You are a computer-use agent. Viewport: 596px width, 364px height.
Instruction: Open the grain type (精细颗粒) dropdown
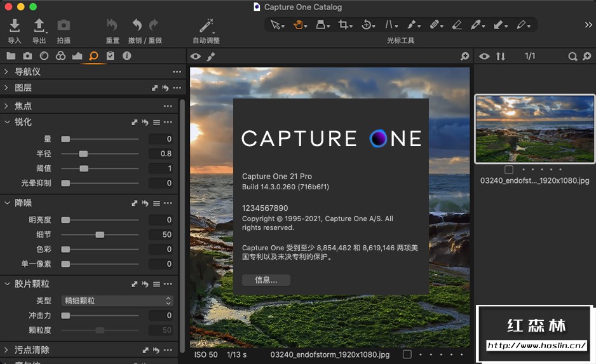(x=118, y=300)
